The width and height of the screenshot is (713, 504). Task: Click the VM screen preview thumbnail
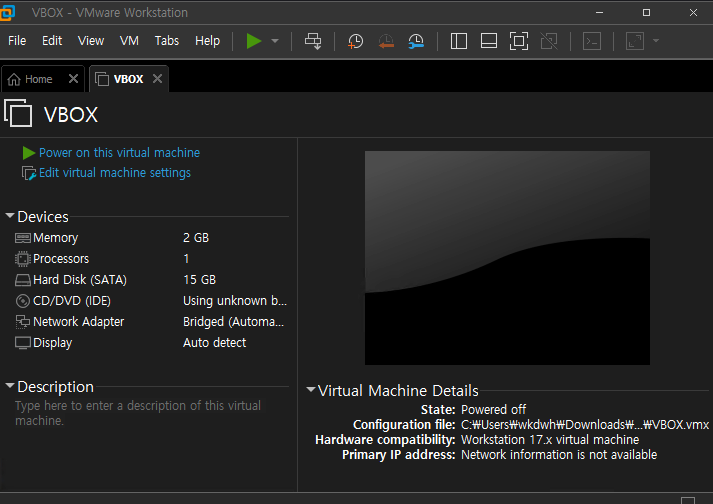pos(507,258)
